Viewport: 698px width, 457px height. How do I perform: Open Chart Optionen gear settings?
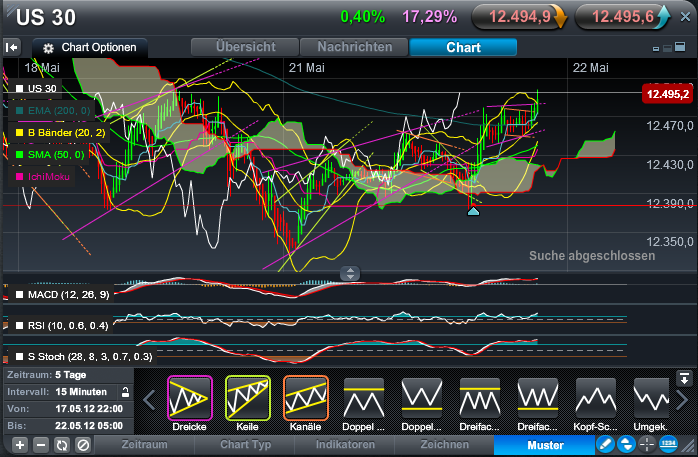[x=90, y=47]
